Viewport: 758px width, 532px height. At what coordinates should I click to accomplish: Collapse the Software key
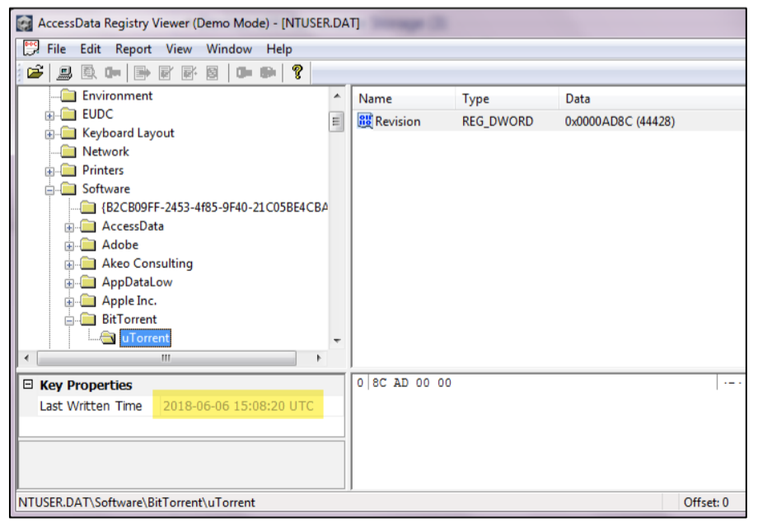[x=49, y=190]
